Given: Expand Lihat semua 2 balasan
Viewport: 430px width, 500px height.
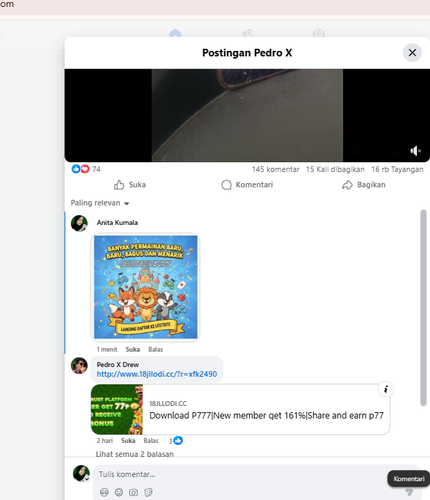Looking at the screenshot, I should [135, 454].
